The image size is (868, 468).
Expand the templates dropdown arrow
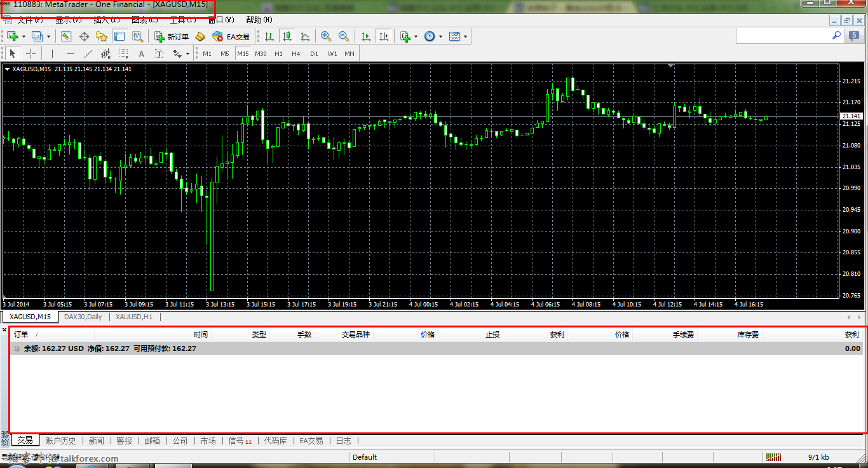(x=466, y=36)
